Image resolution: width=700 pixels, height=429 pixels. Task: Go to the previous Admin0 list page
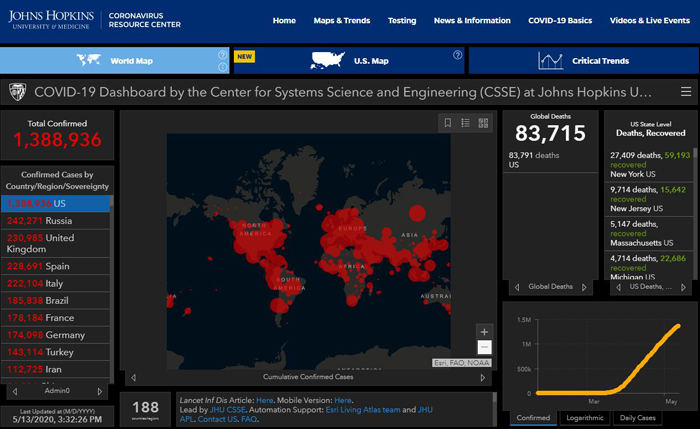click(x=15, y=392)
